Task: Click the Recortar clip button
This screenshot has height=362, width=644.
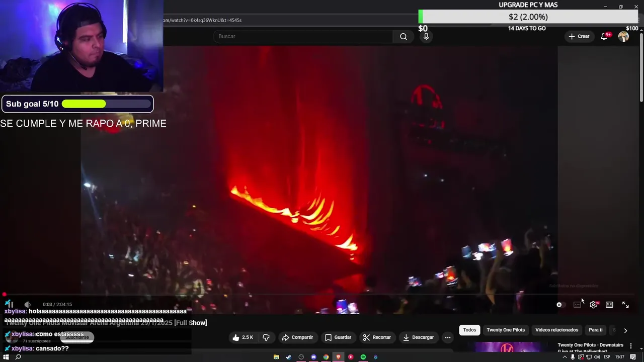Action: [x=377, y=337]
